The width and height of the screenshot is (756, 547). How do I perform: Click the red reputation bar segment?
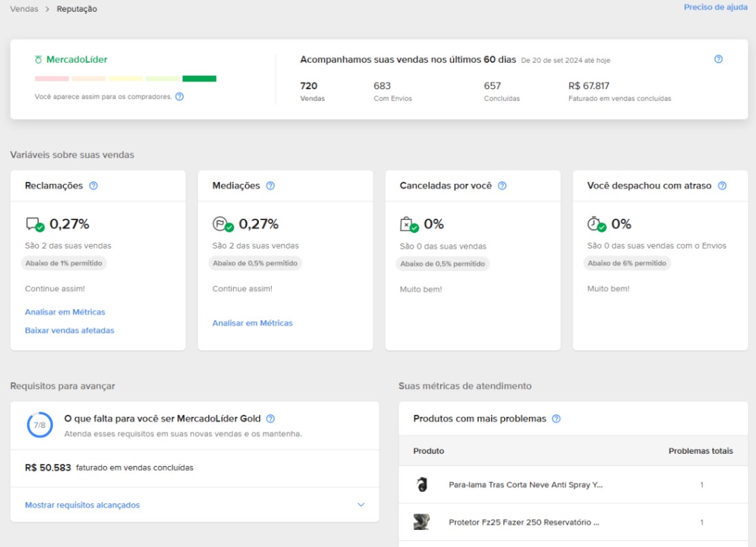click(x=52, y=78)
